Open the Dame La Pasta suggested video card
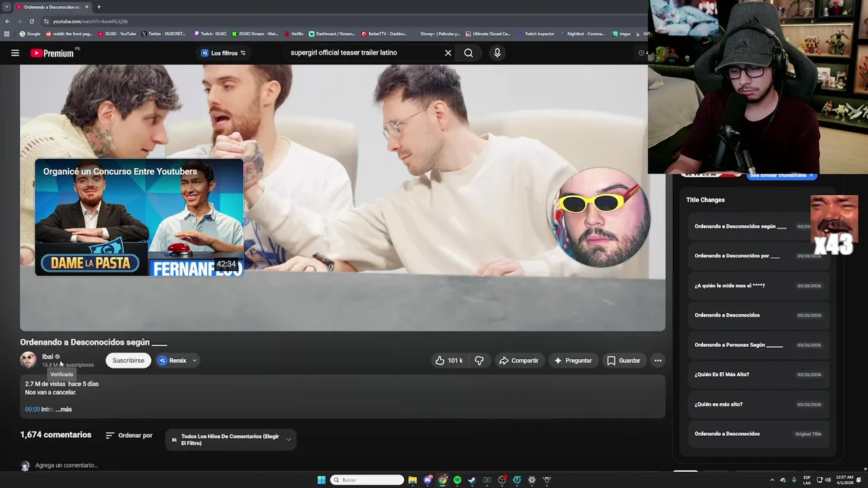The width and height of the screenshot is (868, 488). (x=139, y=218)
